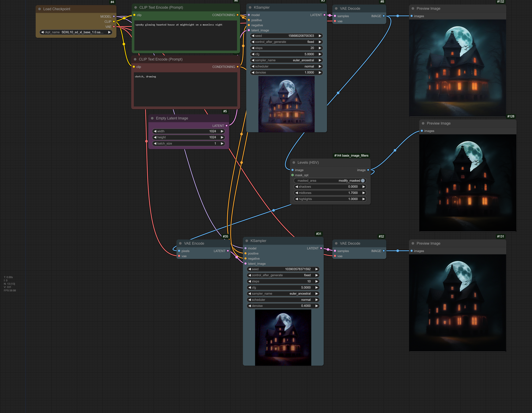Click the positive prompt text box
The width and height of the screenshot is (532, 413).
(x=186, y=36)
